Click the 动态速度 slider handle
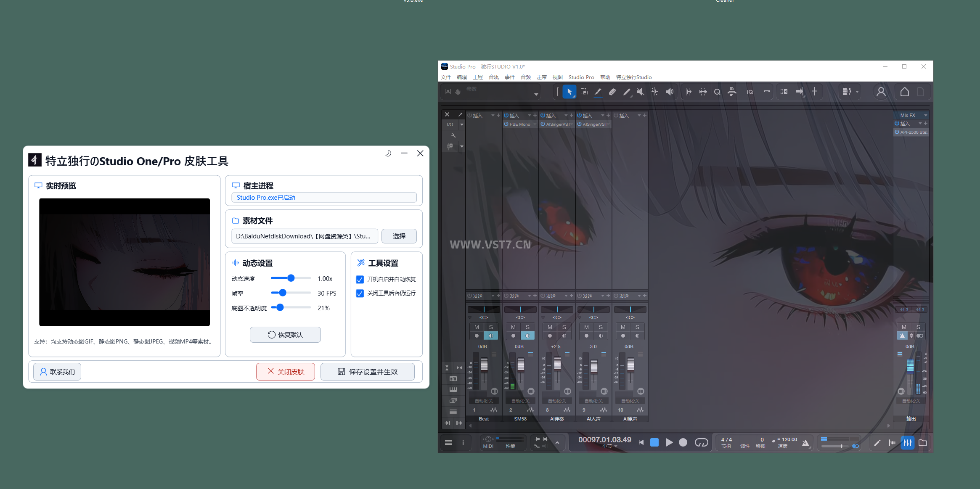980x489 pixels. 291,278
